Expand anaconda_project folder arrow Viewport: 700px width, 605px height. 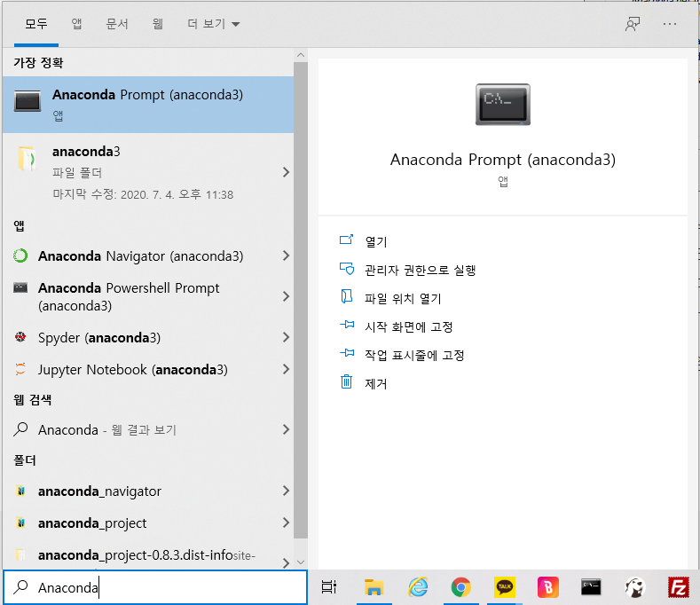287,522
